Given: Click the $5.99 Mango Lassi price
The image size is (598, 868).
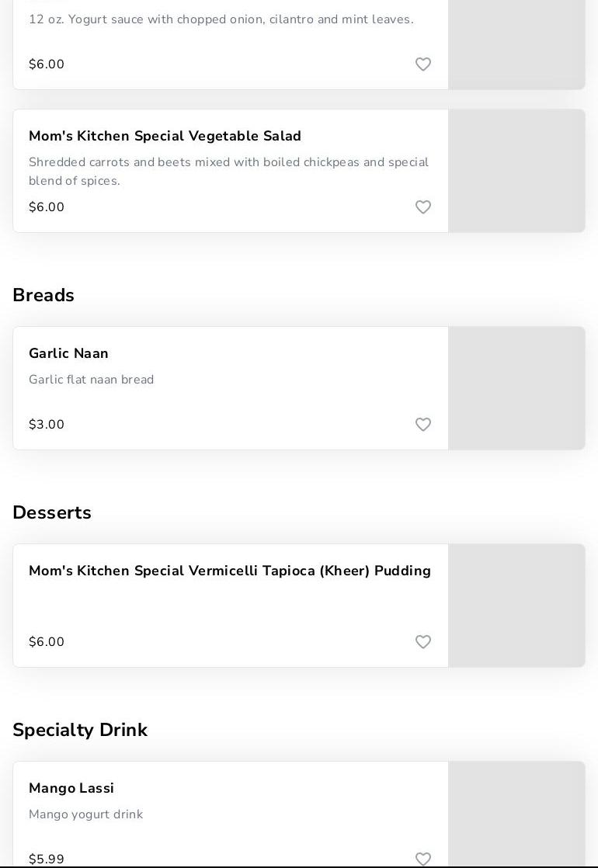Looking at the screenshot, I should pyautogui.click(x=47, y=859).
